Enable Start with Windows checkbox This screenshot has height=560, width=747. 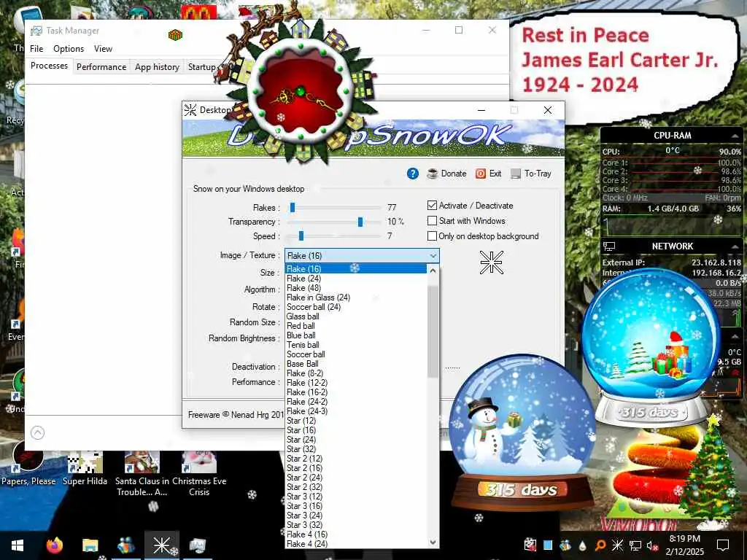pos(432,220)
